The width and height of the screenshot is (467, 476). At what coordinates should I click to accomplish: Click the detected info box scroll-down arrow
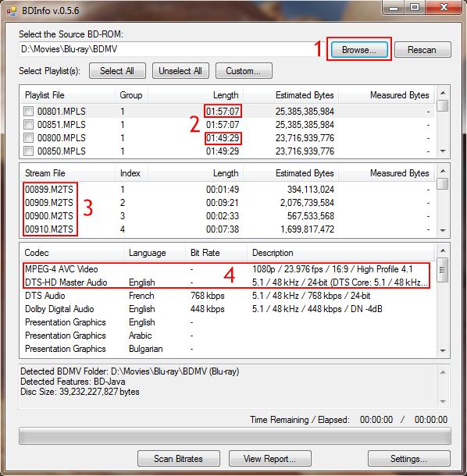tap(443, 402)
